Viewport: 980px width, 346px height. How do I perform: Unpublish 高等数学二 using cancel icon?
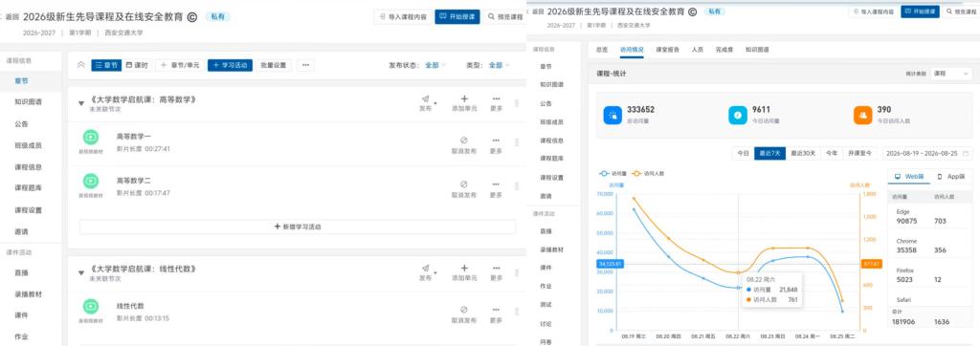point(464,184)
